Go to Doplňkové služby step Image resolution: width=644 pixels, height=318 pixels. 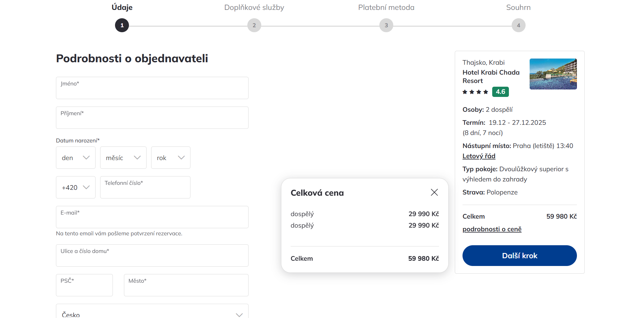point(254,7)
